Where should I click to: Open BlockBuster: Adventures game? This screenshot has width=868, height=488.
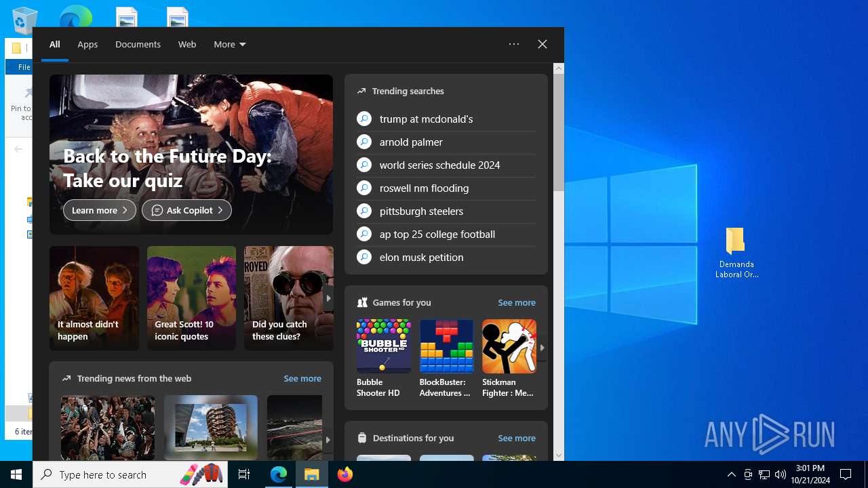pyautogui.click(x=446, y=359)
